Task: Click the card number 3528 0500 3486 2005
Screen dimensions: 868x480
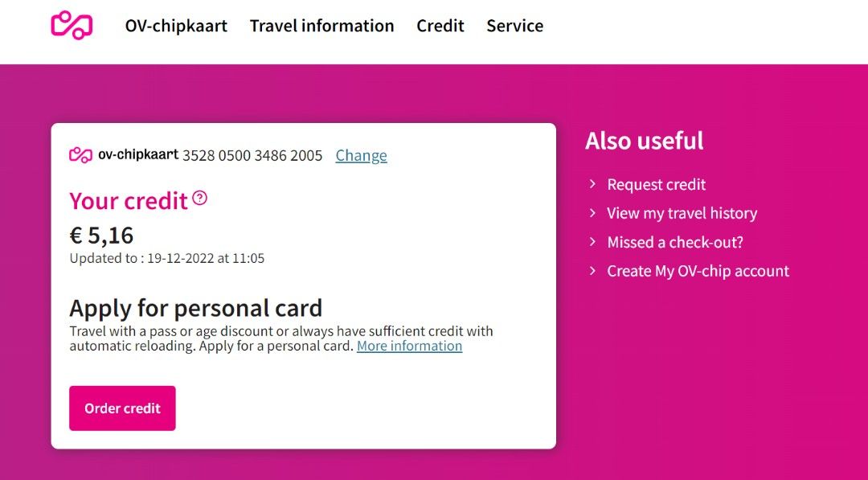Action: (x=252, y=155)
